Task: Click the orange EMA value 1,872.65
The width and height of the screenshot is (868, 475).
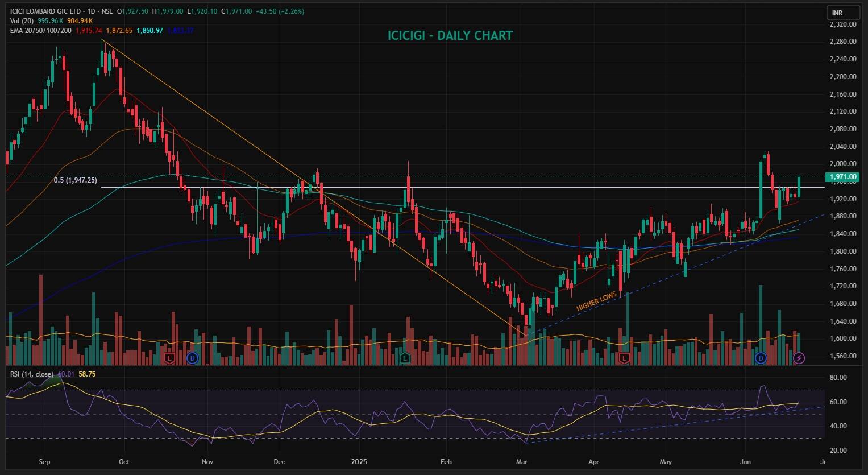Action: coord(119,30)
